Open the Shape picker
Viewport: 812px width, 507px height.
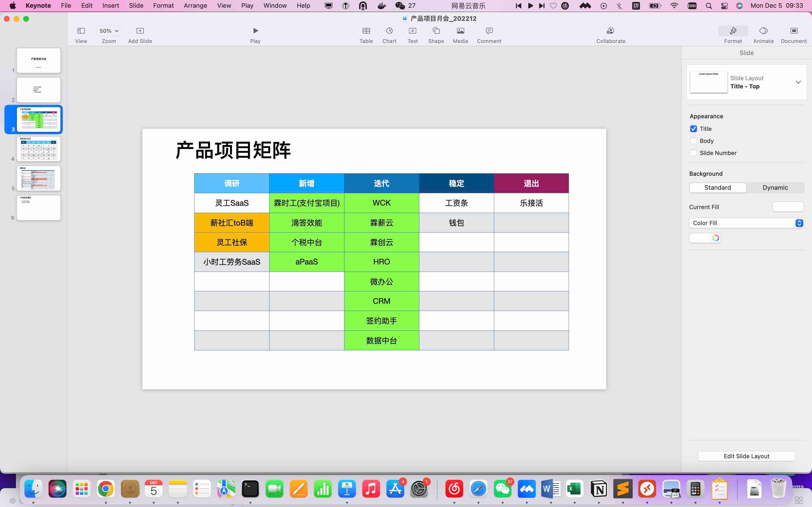(x=436, y=31)
